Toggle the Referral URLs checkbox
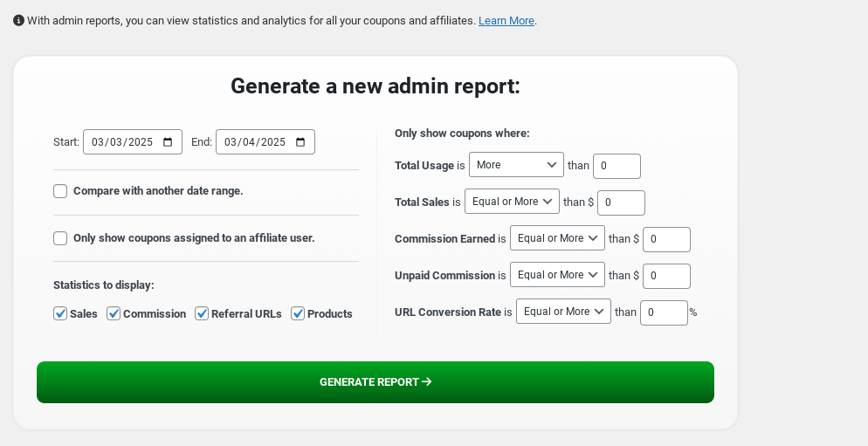This screenshot has width=868, height=446. pyautogui.click(x=202, y=313)
